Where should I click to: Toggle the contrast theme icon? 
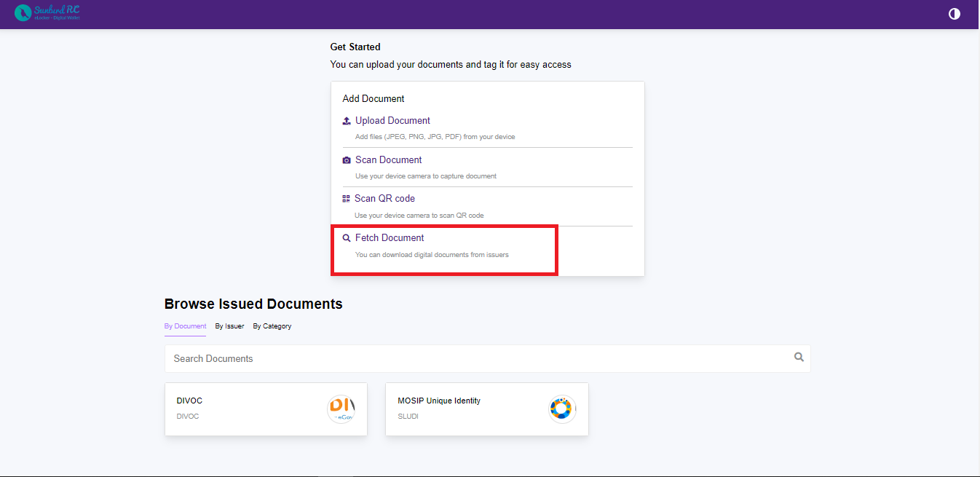954,14
